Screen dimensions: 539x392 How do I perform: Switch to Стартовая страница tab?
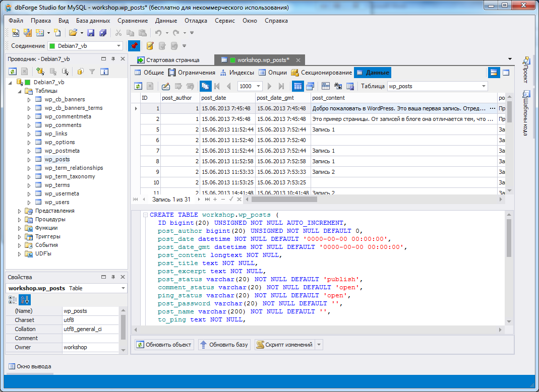168,60
